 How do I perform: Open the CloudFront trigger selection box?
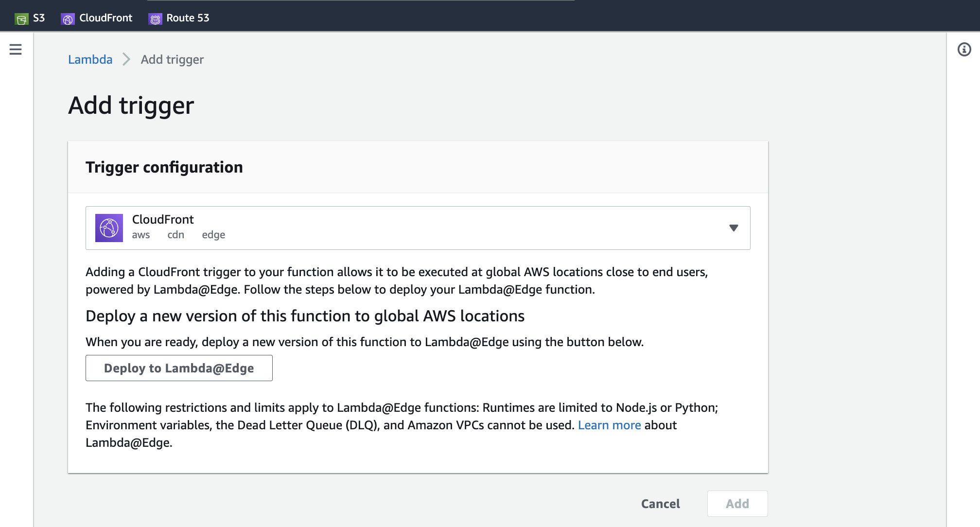pyautogui.click(x=417, y=228)
